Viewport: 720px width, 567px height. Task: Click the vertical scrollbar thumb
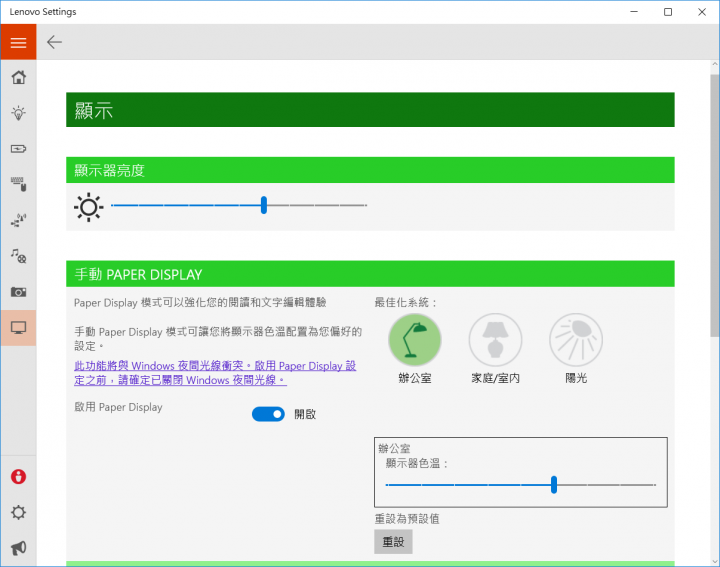click(714, 205)
